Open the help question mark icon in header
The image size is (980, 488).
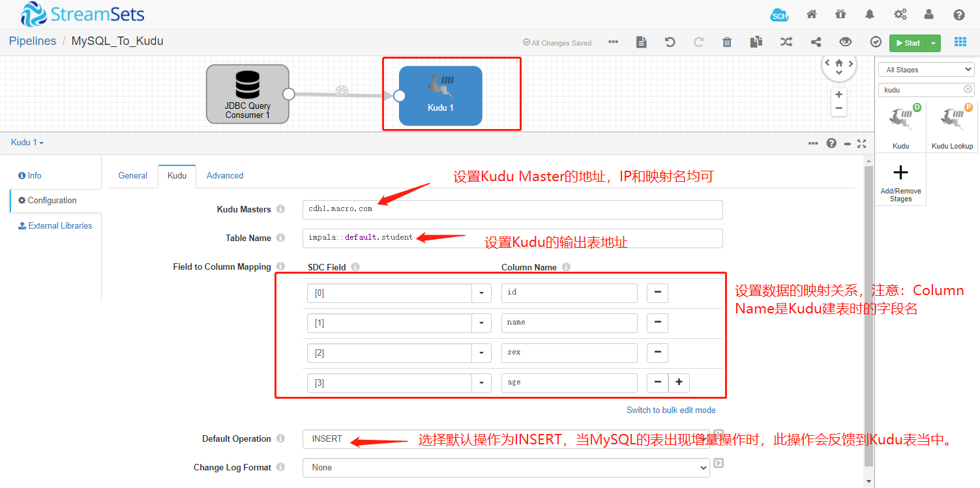click(x=959, y=14)
